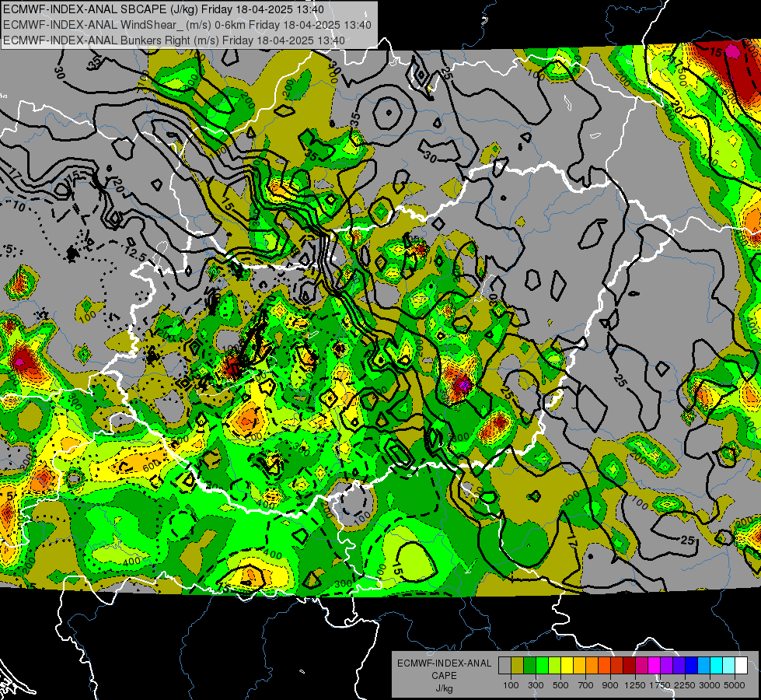
Task: Click the Bunkers Right (m/s) title line
Action: click(174, 40)
